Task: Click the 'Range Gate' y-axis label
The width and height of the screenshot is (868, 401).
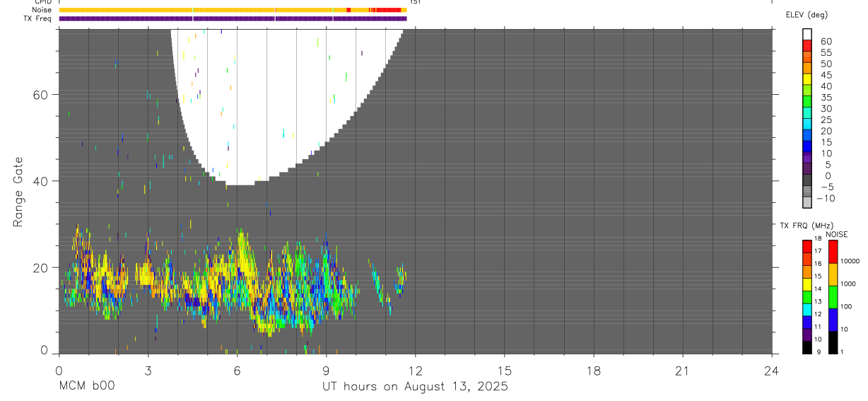Action: 18,192
